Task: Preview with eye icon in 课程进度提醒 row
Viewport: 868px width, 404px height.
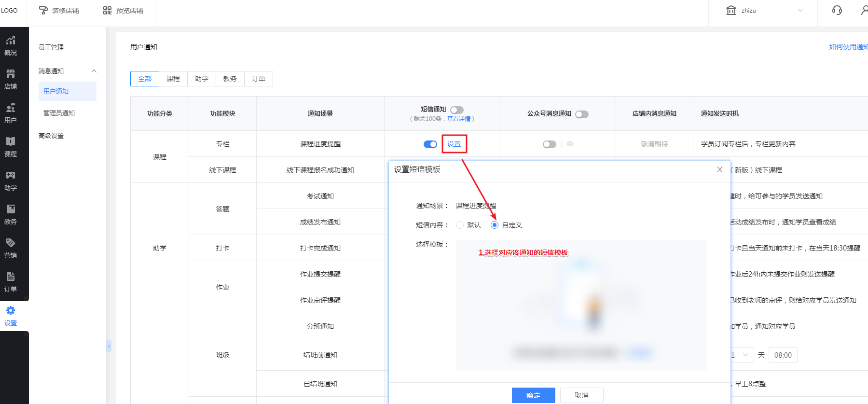Action: [570, 144]
